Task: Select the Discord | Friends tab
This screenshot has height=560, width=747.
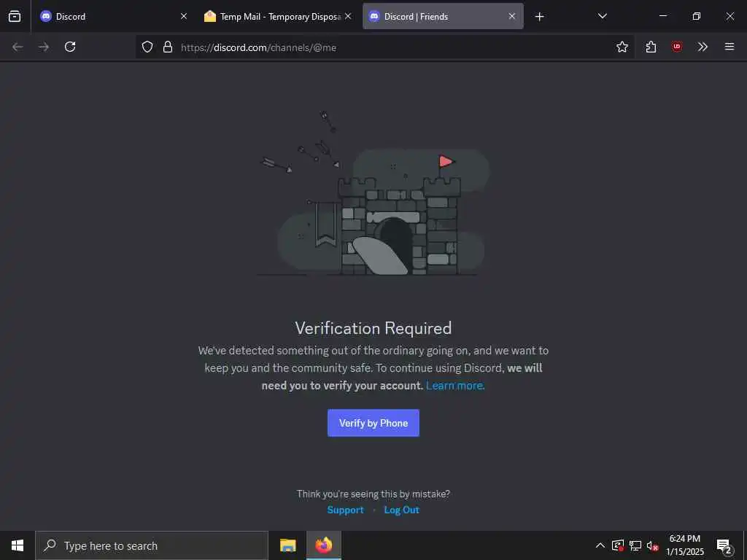Action: [443, 16]
